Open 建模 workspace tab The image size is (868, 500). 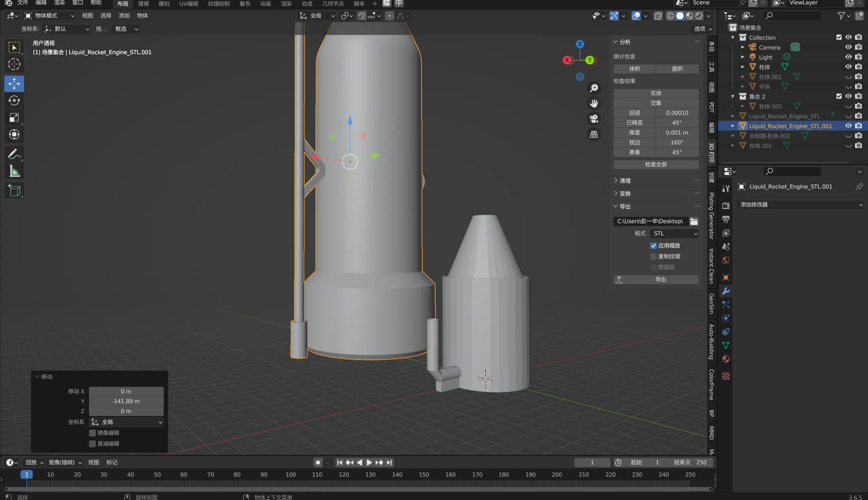coord(143,4)
